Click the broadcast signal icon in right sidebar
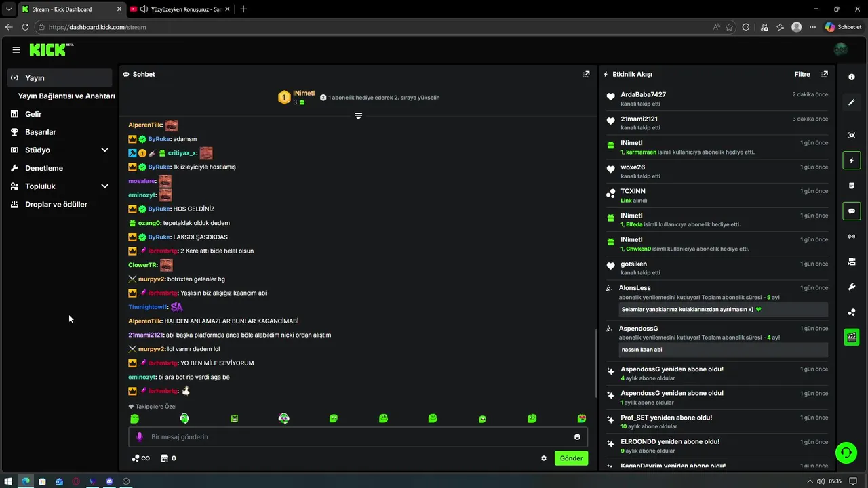The width and height of the screenshot is (868, 488). pos(852,237)
